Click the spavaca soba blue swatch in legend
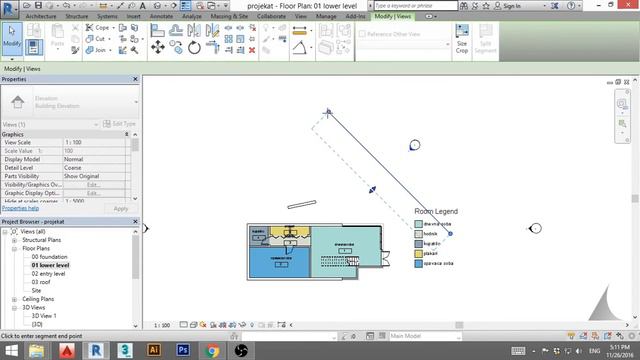Image resolution: width=640 pixels, height=360 pixels. coord(418,264)
